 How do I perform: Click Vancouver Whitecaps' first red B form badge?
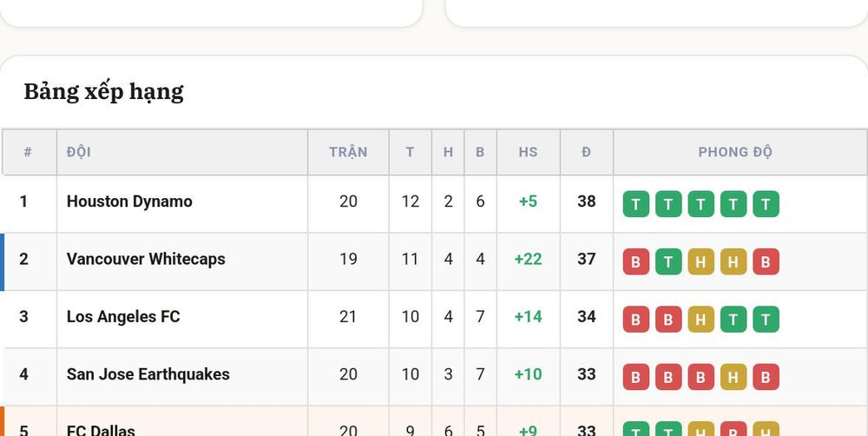click(x=636, y=262)
